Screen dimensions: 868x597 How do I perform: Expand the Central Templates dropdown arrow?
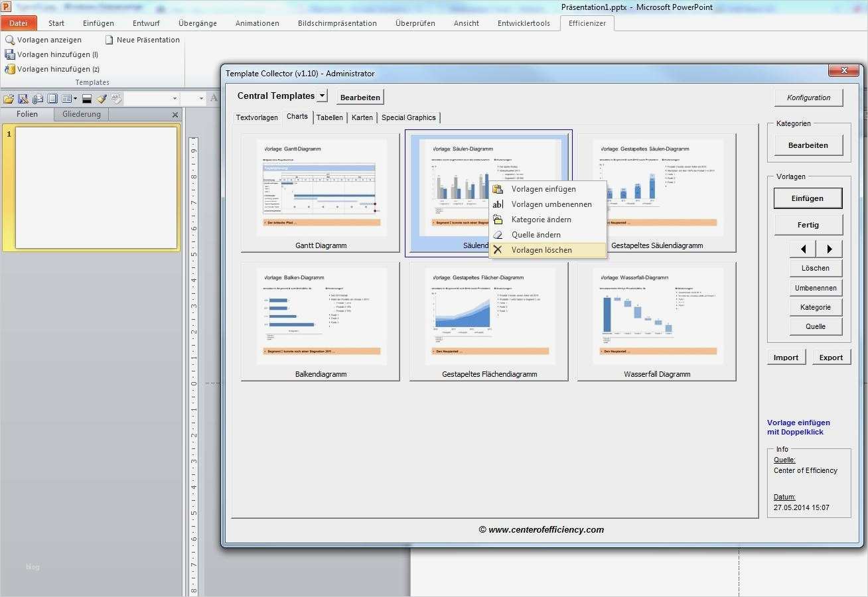pos(322,96)
